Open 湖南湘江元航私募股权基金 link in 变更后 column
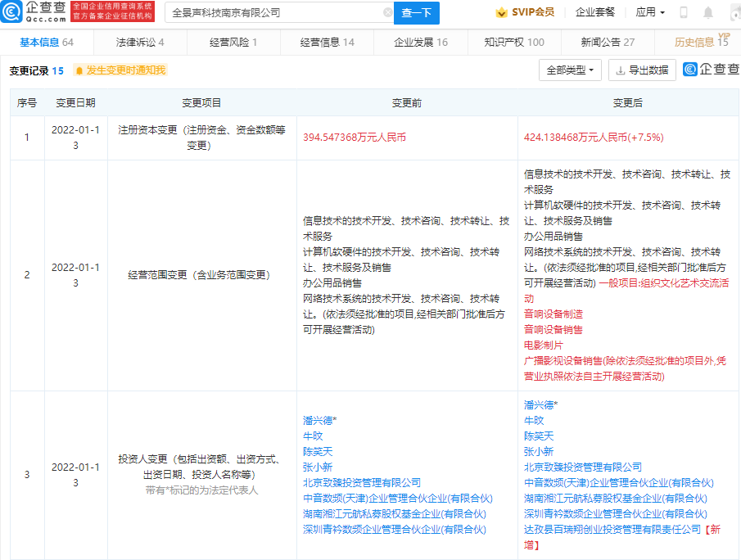The image size is (741, 560). click(616, 499)
